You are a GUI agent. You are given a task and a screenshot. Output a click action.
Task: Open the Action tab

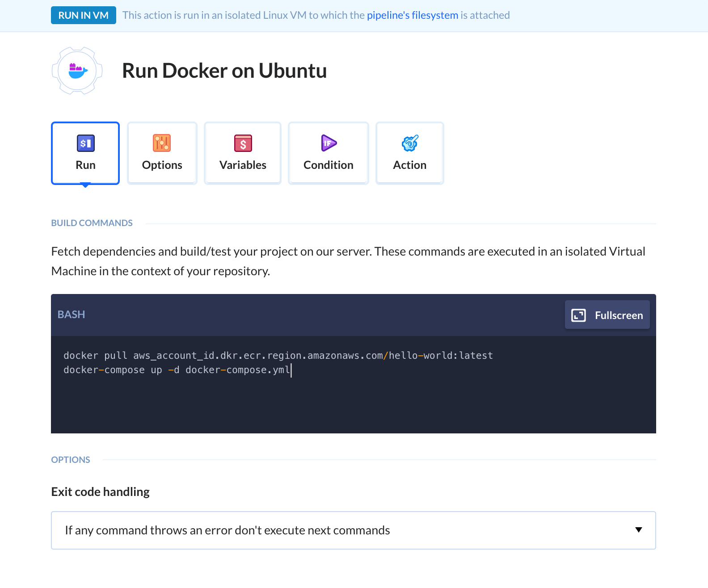(x=410, y=153)
